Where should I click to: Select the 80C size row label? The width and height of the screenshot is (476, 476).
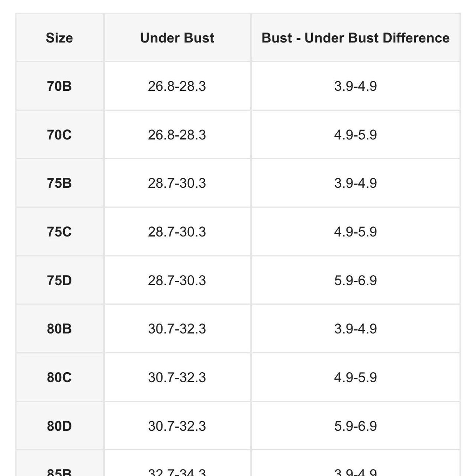click(59, 377)
